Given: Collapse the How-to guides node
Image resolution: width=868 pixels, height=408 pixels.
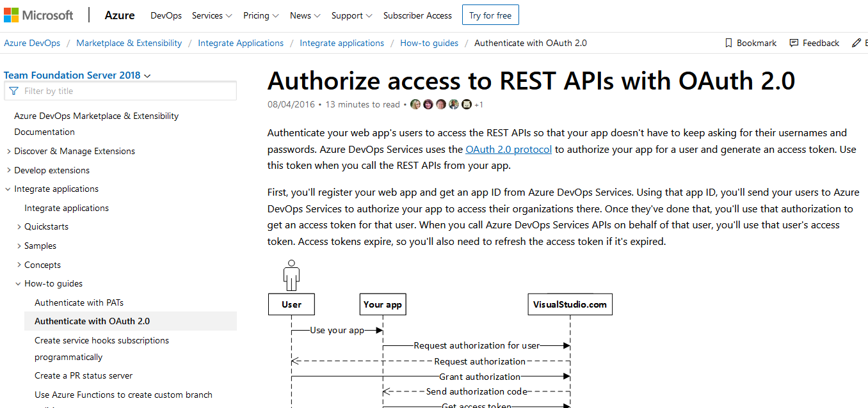Looking at the screenshot, I should [x=19, y=283].
